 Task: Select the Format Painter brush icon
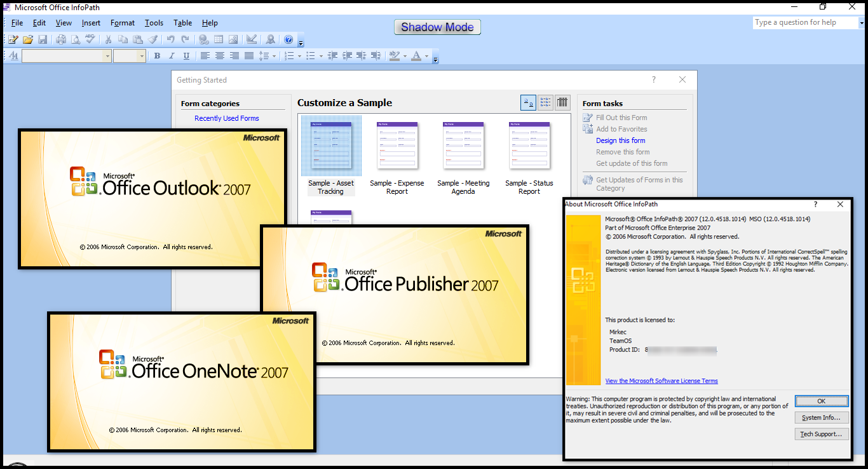pyautogui.click(x=153, y=39)
